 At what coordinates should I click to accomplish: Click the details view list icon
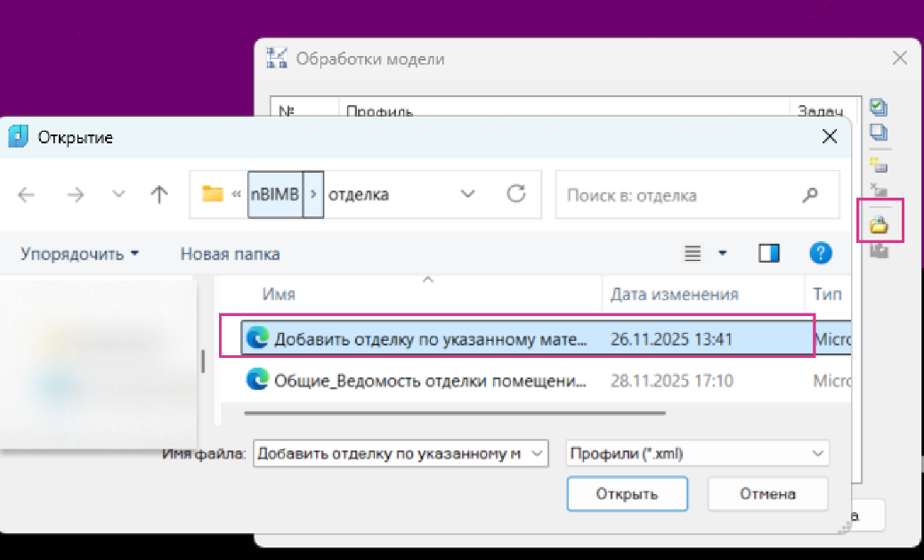693,253
